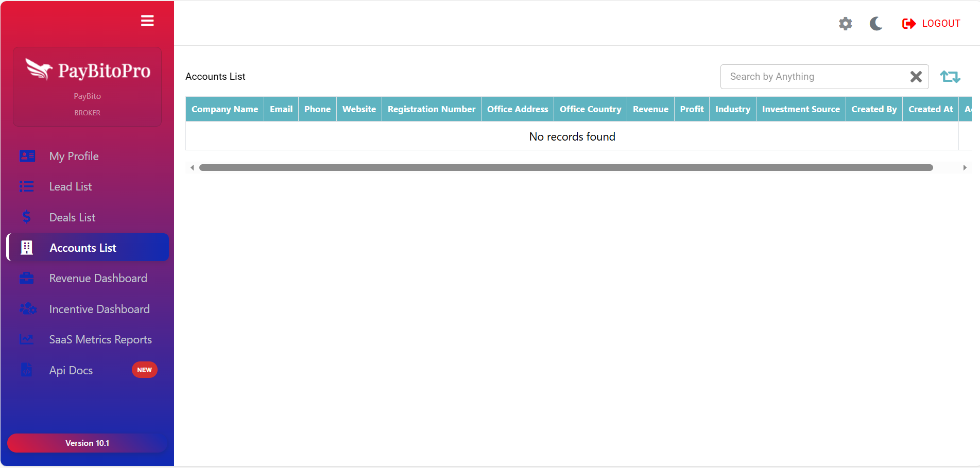Click the Revenue Dashboard briefcase icon

(27, 279)
